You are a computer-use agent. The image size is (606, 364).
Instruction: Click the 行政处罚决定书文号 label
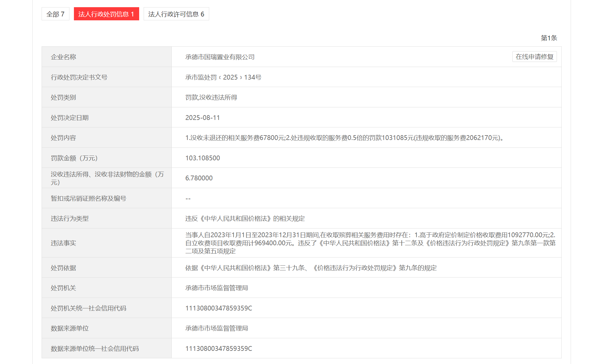(79, 77)
